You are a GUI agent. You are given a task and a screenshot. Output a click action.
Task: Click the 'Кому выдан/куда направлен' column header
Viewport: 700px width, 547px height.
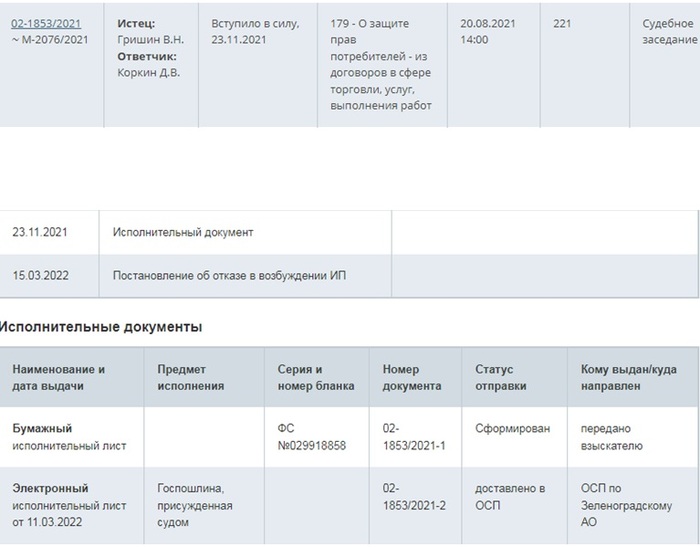click(625, 377)
